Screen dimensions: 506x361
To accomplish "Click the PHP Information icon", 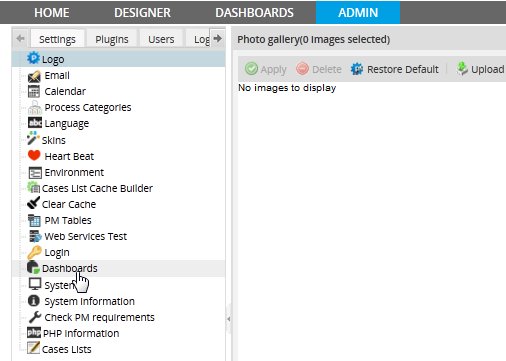I will (34, 333).
